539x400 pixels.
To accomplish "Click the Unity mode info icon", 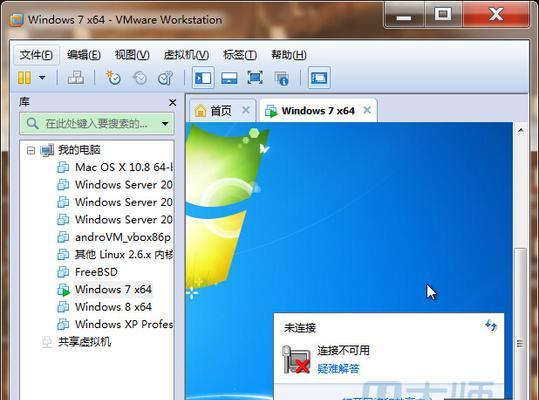I will coord(282,78).
